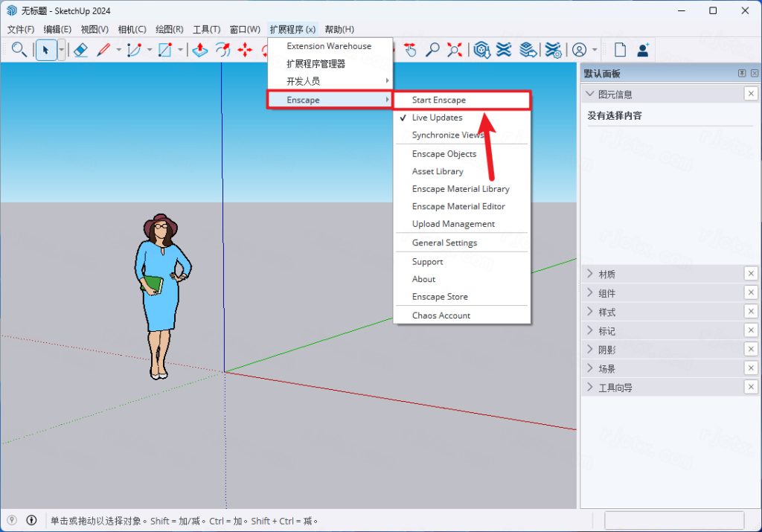The width and height of the screenshot is (762, 532).
Task: Open the 视图(V) menu
Action: pos(95,29)
